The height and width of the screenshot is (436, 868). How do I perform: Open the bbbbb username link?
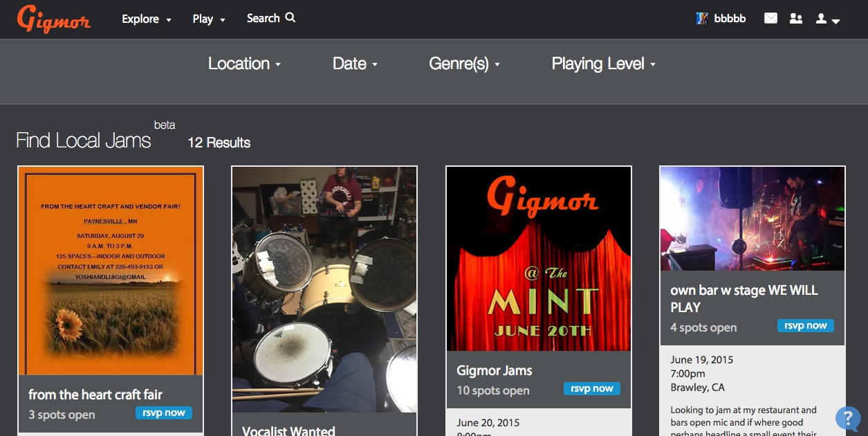click(x=730, y=19)
